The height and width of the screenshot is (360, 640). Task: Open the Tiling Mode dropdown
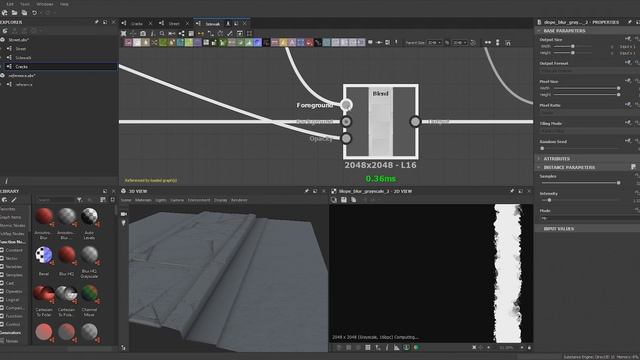[590, 131]
